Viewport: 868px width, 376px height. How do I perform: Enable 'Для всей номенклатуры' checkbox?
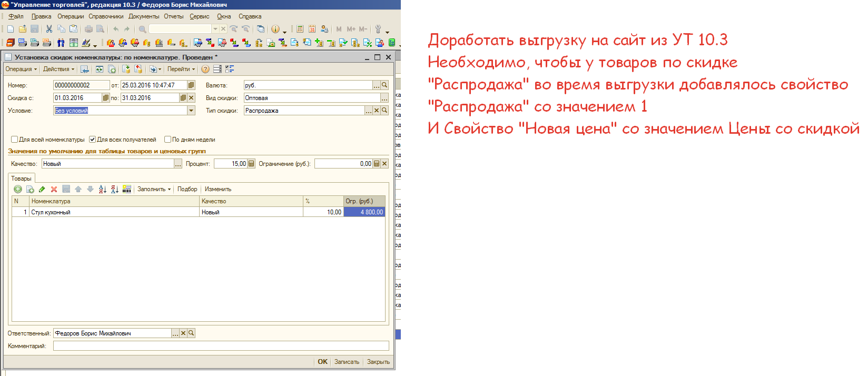pyautogui.click(x=15, y=140)
